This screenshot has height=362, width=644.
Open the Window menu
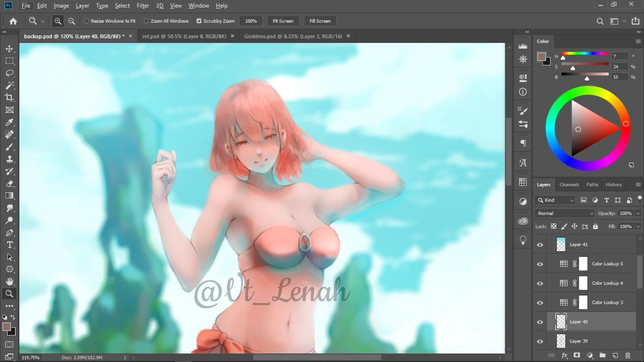click(x=199, y=5)
